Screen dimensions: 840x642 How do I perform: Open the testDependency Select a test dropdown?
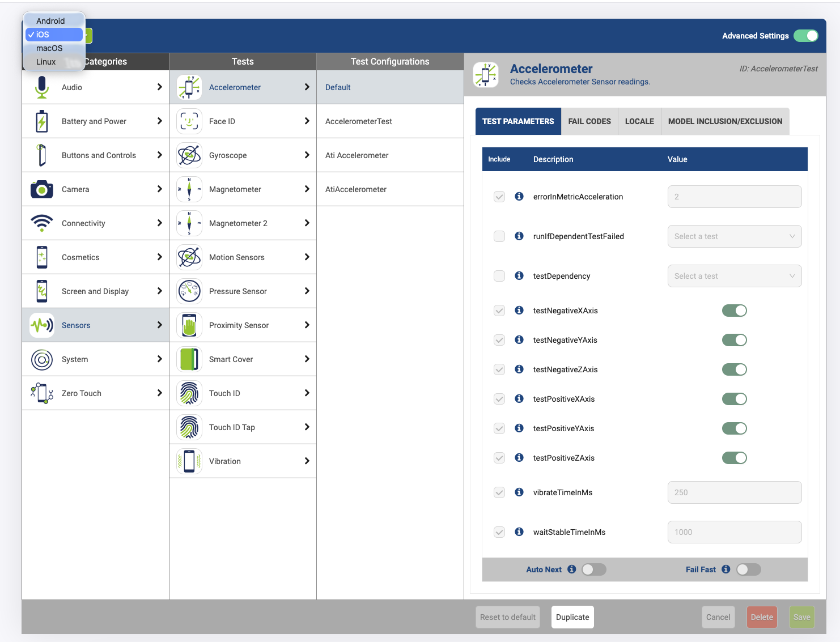point(735,276)
